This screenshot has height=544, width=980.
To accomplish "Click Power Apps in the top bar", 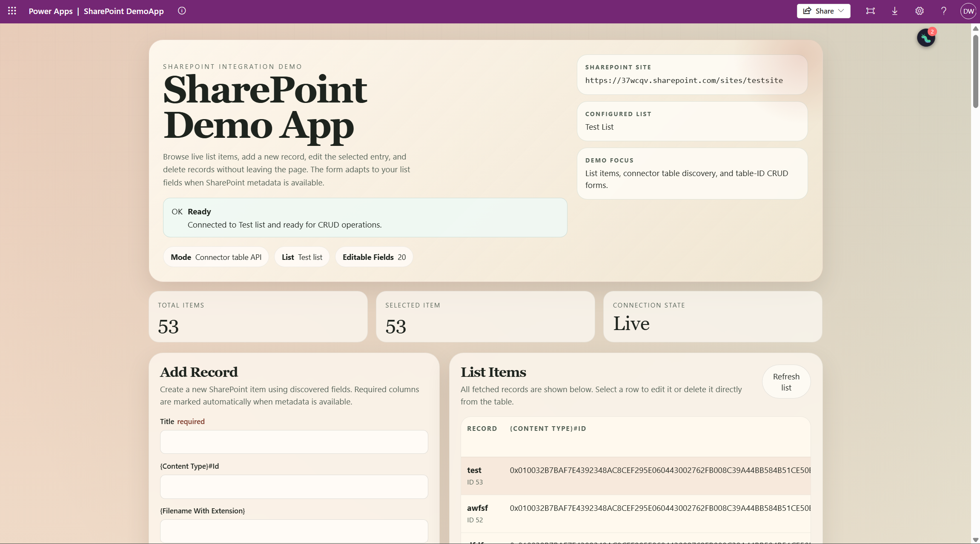I will 50,11.
